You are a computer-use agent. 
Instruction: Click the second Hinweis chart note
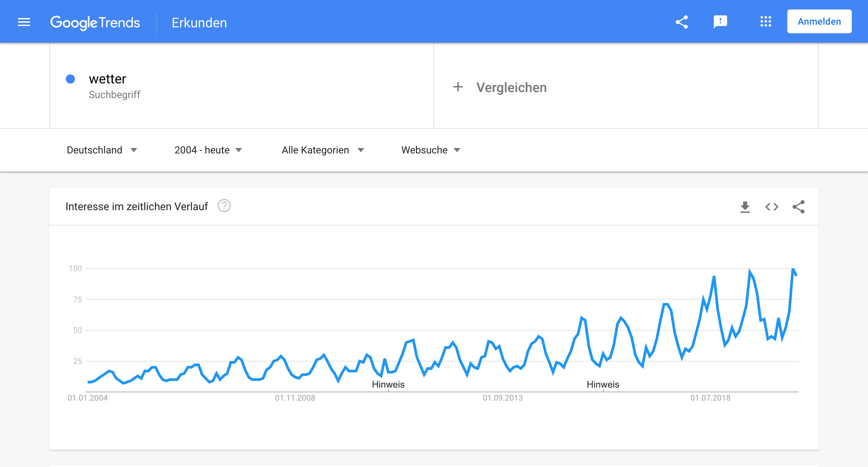pyautogui.click(x=603, y=385)
